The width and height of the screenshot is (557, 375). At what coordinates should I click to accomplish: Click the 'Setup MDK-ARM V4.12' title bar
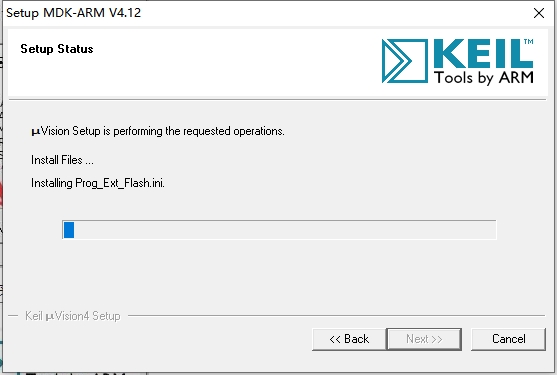tap(74, 13)
